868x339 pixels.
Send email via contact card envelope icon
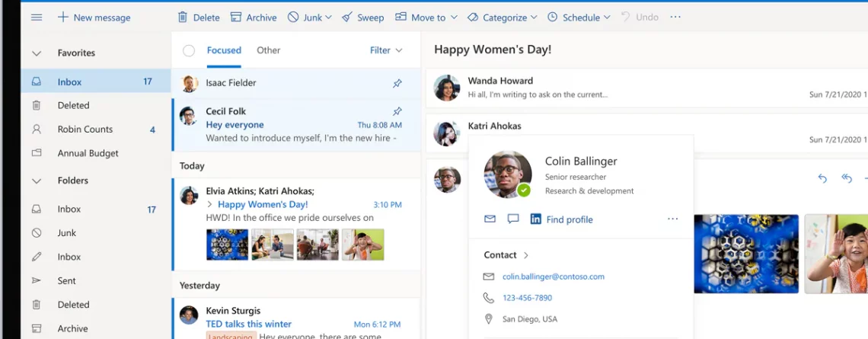[x=490, y=219]
